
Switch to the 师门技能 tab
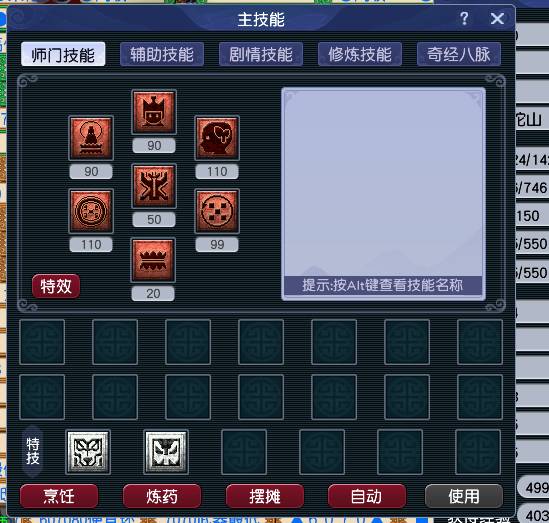click(63, 54)
